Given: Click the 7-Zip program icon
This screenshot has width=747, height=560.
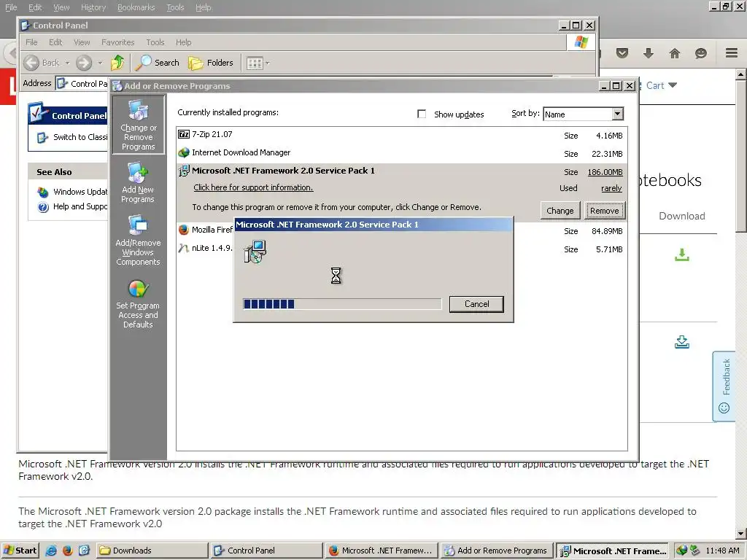Looking at the screenshot, I should pyautogui.click(x=183, y=134).
